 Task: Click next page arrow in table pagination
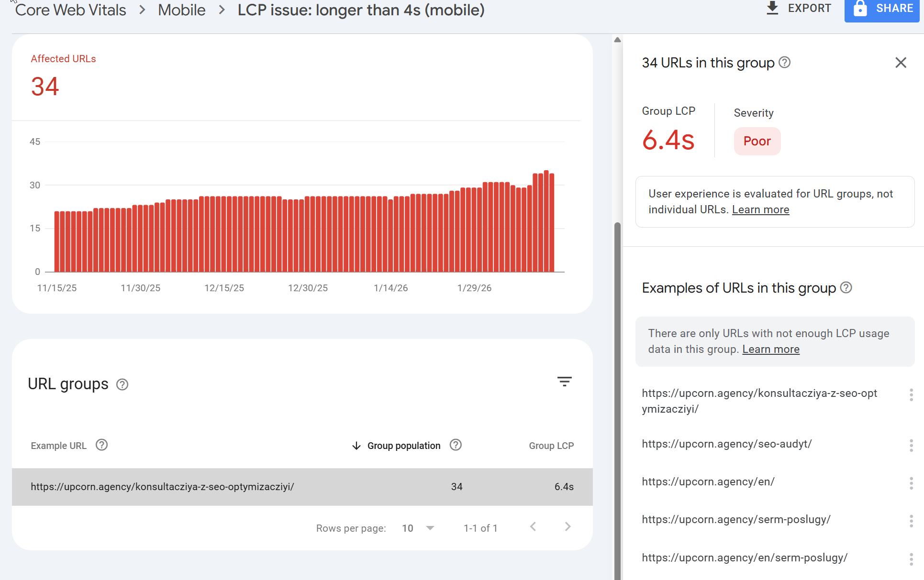point(568,526)
